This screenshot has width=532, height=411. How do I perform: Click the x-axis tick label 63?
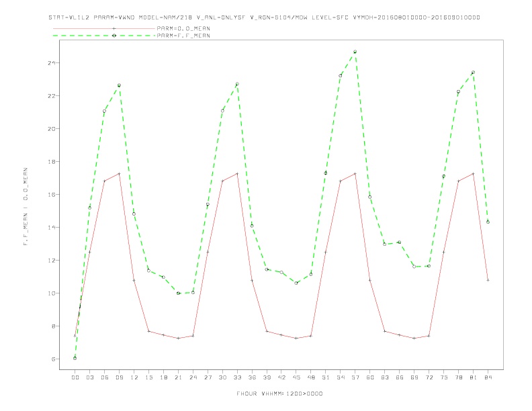click(385, 377)
